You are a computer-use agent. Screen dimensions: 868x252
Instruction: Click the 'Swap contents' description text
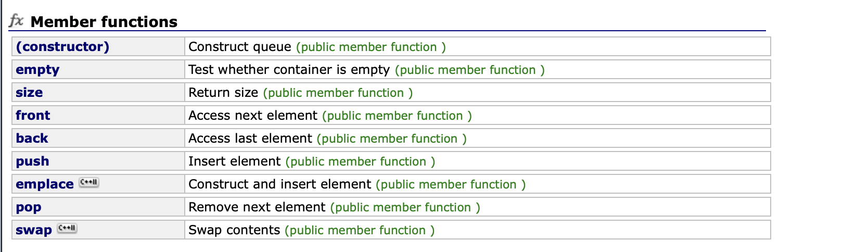click(234, 230)
